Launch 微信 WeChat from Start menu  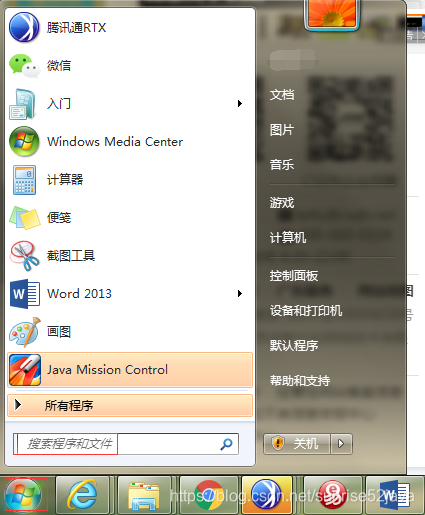(25, 66)
